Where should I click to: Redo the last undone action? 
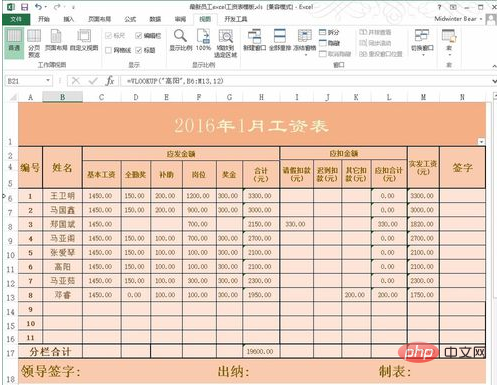(x=57, y=7)
